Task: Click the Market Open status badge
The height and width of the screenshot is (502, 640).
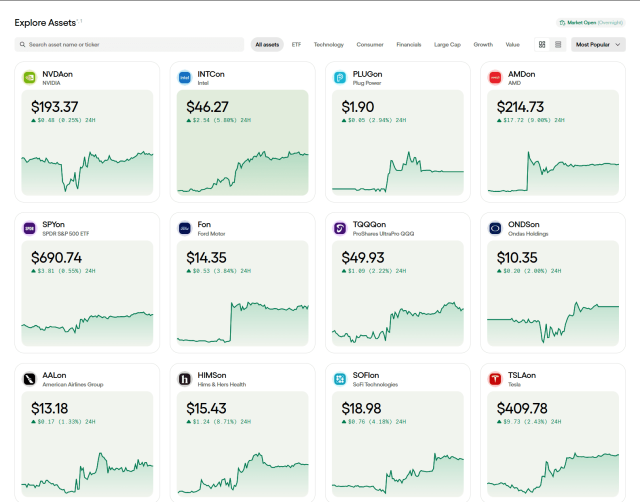Action: coord(591,22)
